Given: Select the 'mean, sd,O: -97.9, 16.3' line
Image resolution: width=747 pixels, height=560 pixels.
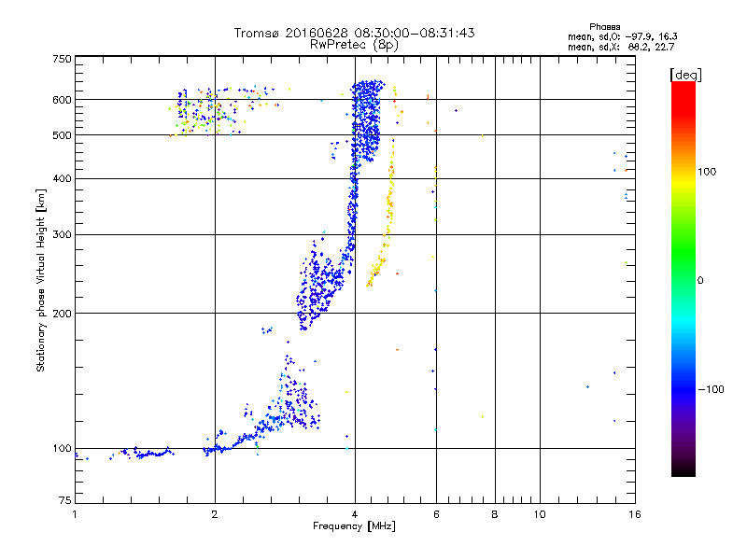Looking at the screenshot, I should click(x=622, y=36).
